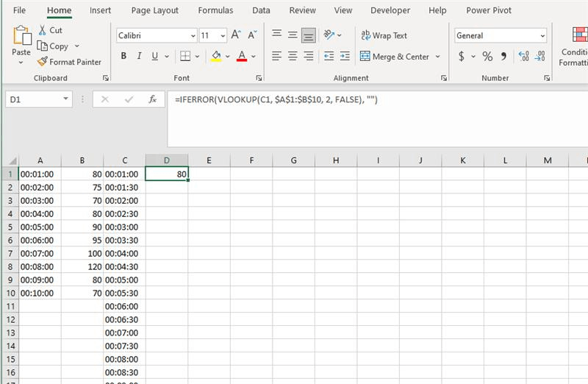
Task: Select Top Align icon
Action: [x=277, y=35]
